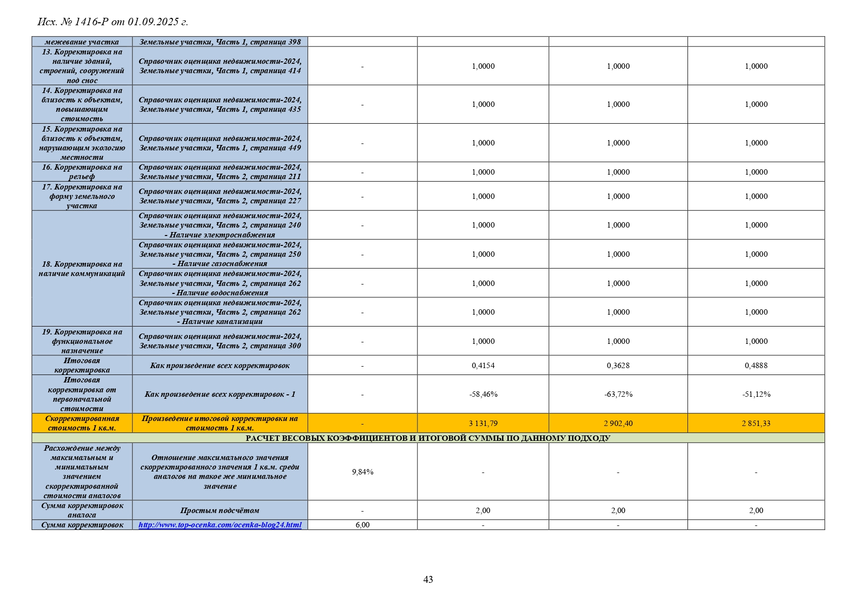
Task: Select the highlighted value 3 131,79
Action: (483, 424)
